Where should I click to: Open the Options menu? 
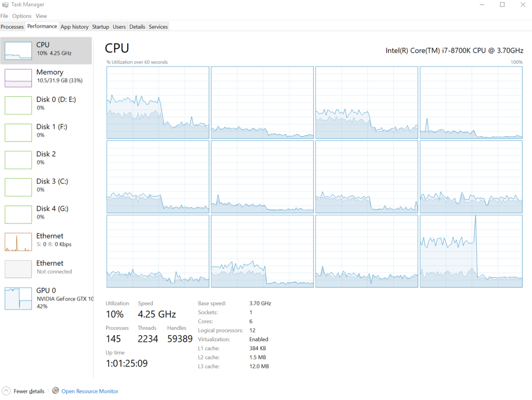coord(22,16)
